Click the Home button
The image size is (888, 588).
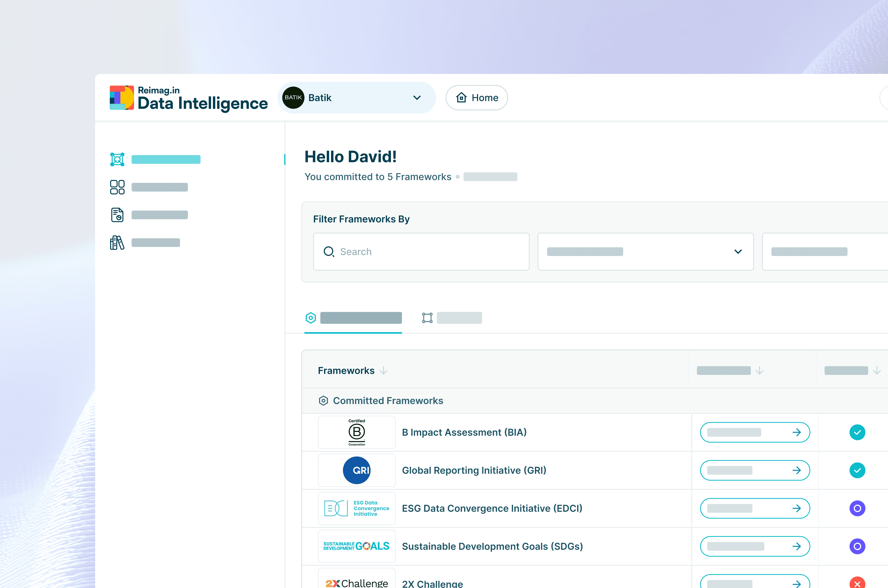476,98
